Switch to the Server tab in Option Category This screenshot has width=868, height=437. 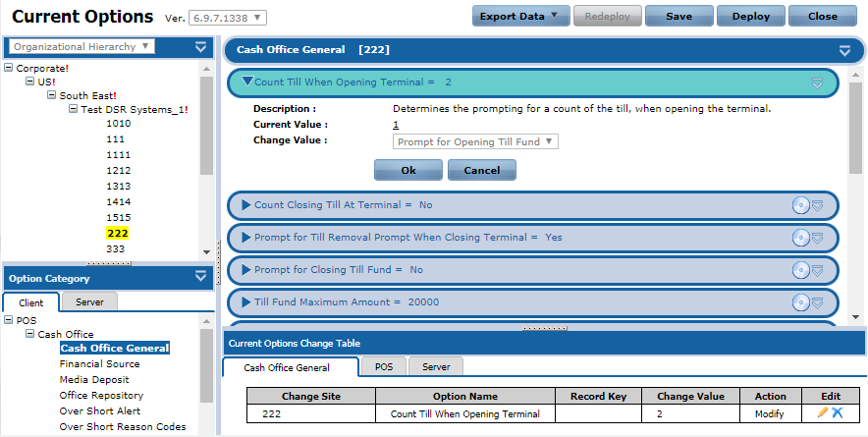click(x=89, y=301)
